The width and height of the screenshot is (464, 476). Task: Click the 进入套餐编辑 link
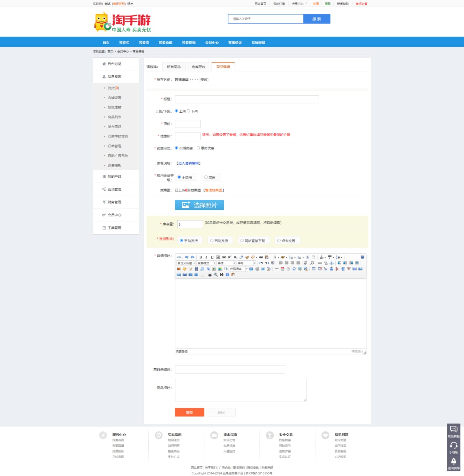188,163
